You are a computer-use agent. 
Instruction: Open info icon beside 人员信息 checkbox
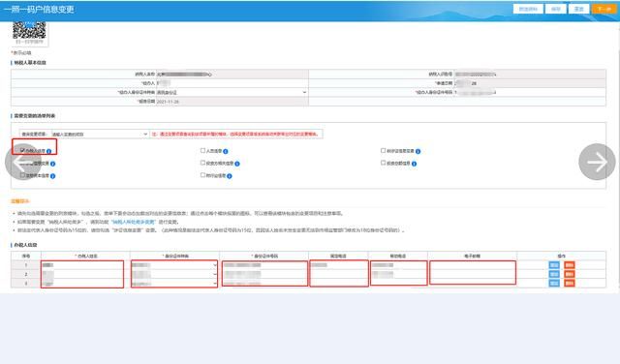[226, 151]
